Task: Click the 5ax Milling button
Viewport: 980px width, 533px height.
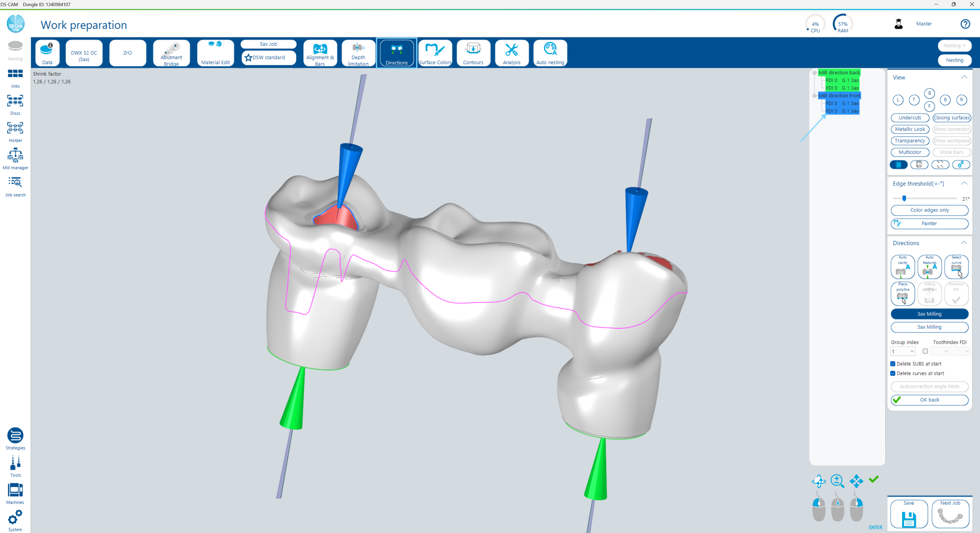Action: [x=929, y=327]
